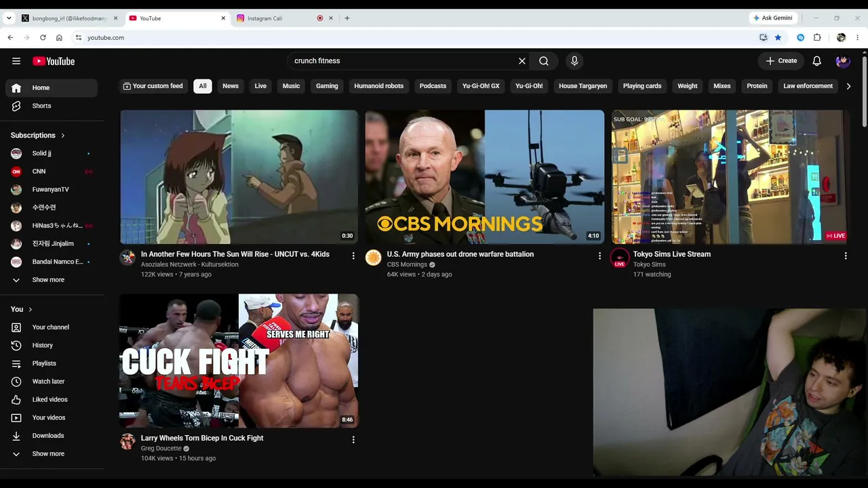Click the magnifying glass search button
Image resolution: width=868 pixels, height=488 pixels.
[x=544, y=61]
